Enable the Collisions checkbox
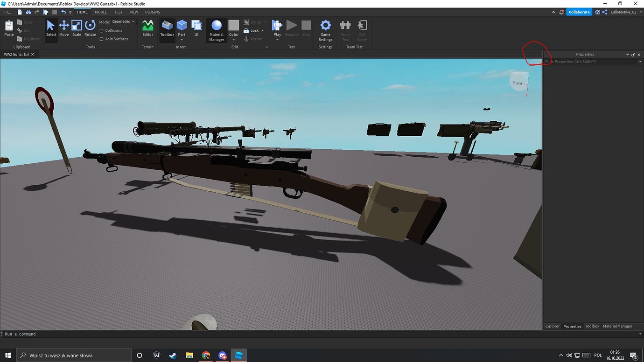Viewport: 644px width, 362px height. 102,31
